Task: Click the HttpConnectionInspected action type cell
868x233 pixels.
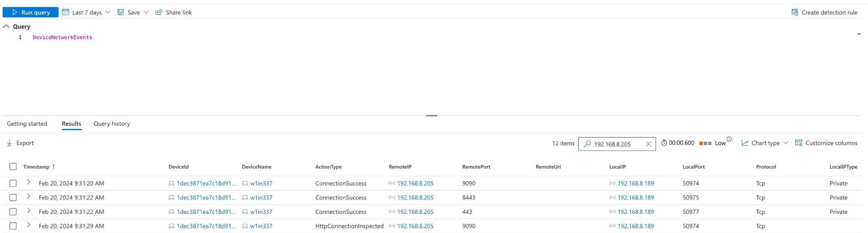Action: click(x=349, y=226)
